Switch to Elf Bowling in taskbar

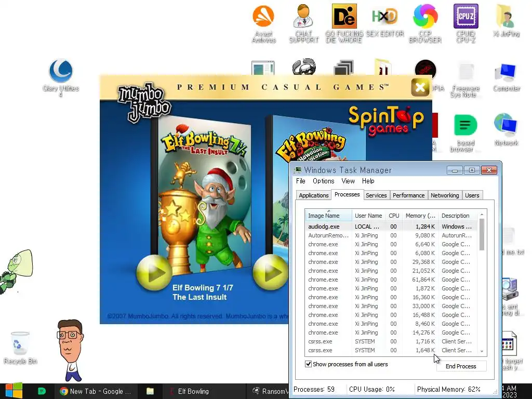[x=204, y=391]
